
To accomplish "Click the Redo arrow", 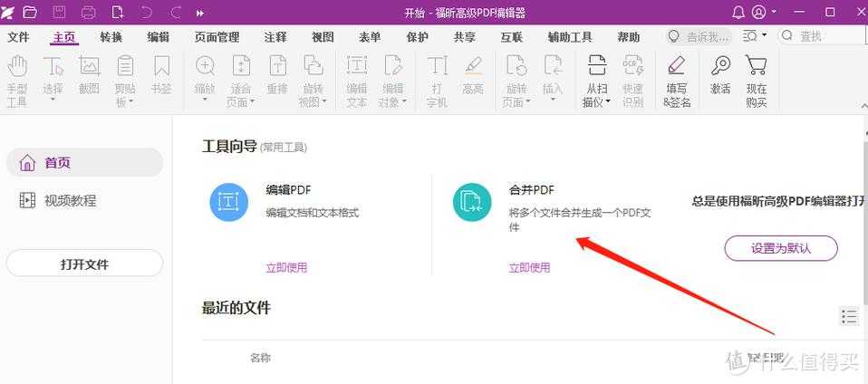I will pos(176,12).
